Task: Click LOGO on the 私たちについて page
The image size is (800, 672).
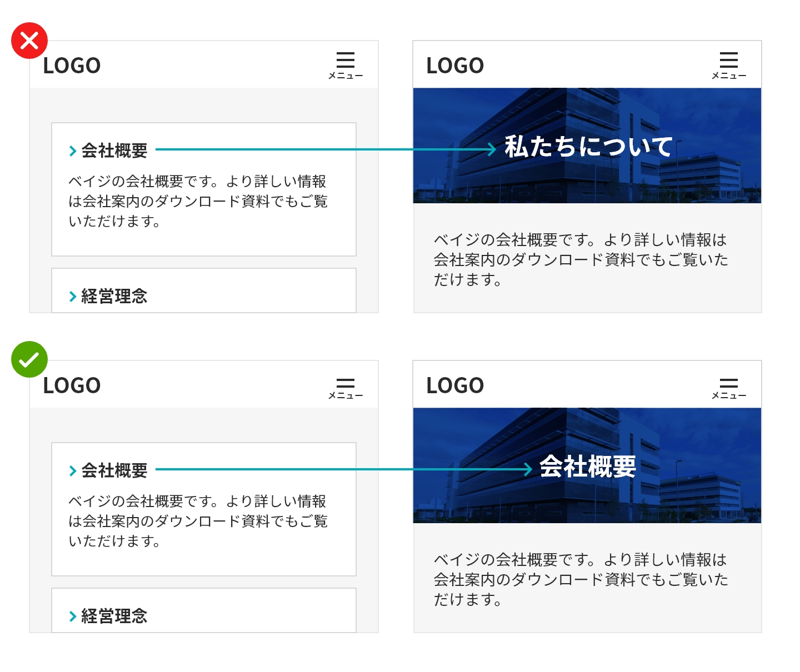Action: [x=455, y=66]
